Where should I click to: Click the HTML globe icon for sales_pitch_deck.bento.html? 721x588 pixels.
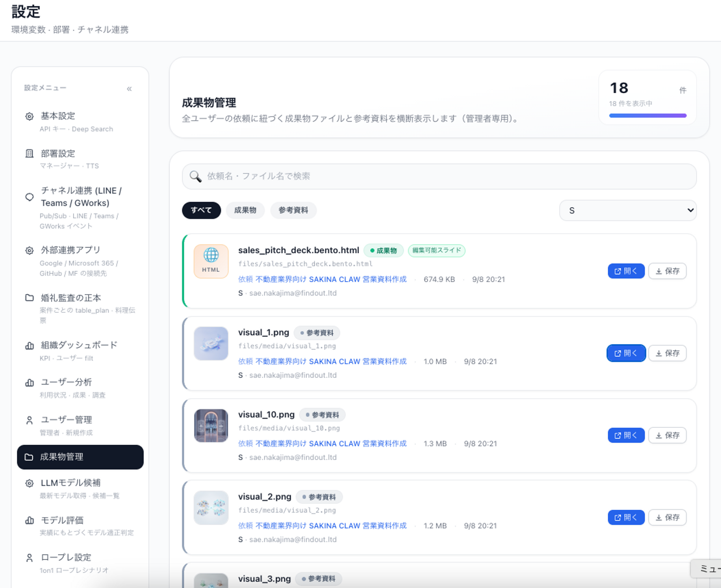point(211,261)
